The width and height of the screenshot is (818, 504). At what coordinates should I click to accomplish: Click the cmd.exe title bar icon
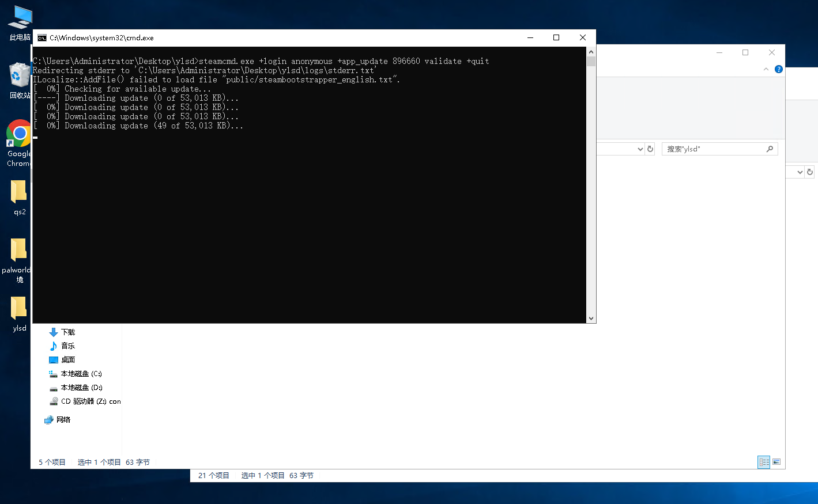[x=42, y=38]
